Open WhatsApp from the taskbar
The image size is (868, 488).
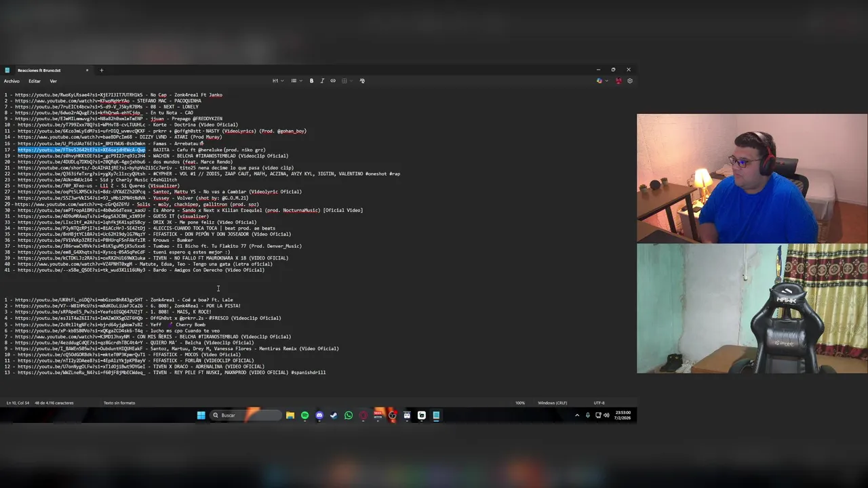(x=349, y=415)
